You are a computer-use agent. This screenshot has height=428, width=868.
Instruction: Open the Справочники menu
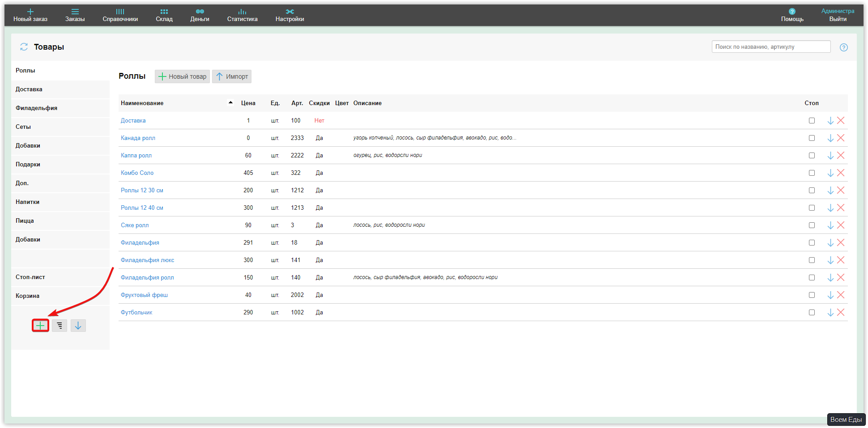[120, 15]
